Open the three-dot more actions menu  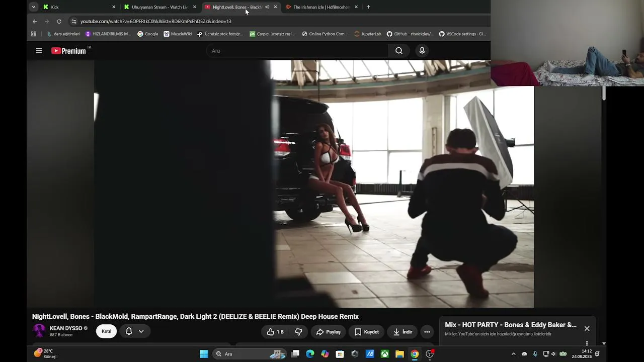pos(427,332)
